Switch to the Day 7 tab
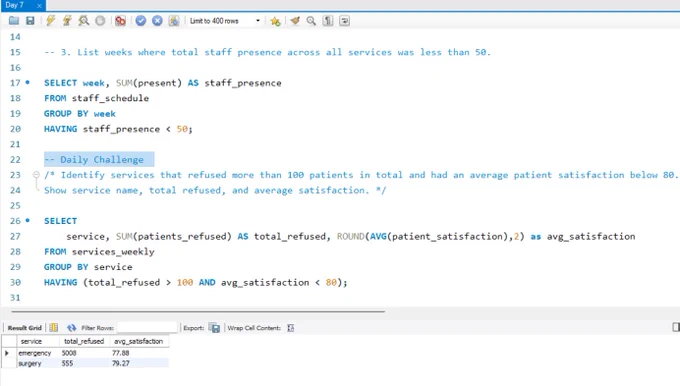The width and height of the screenshot is (680, 386). (x=15, y=5)
